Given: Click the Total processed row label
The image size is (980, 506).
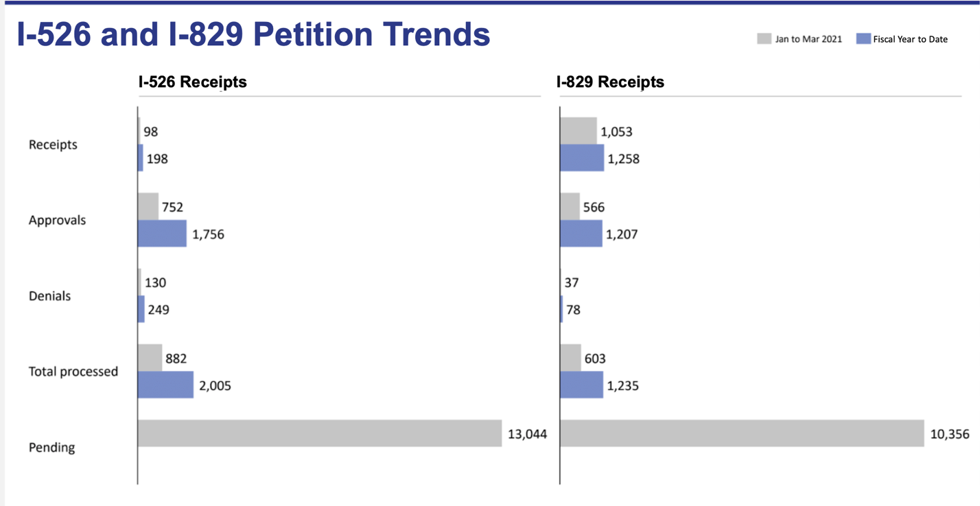Looking at the screenshot, I should (73, 372).
